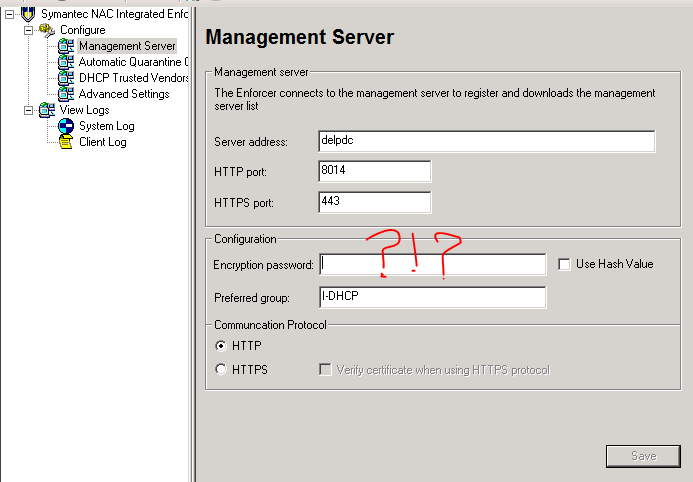The height and width of the screenshot is (482, 693).
Task: Open Advanced Settings item
Action: point(124,94)
